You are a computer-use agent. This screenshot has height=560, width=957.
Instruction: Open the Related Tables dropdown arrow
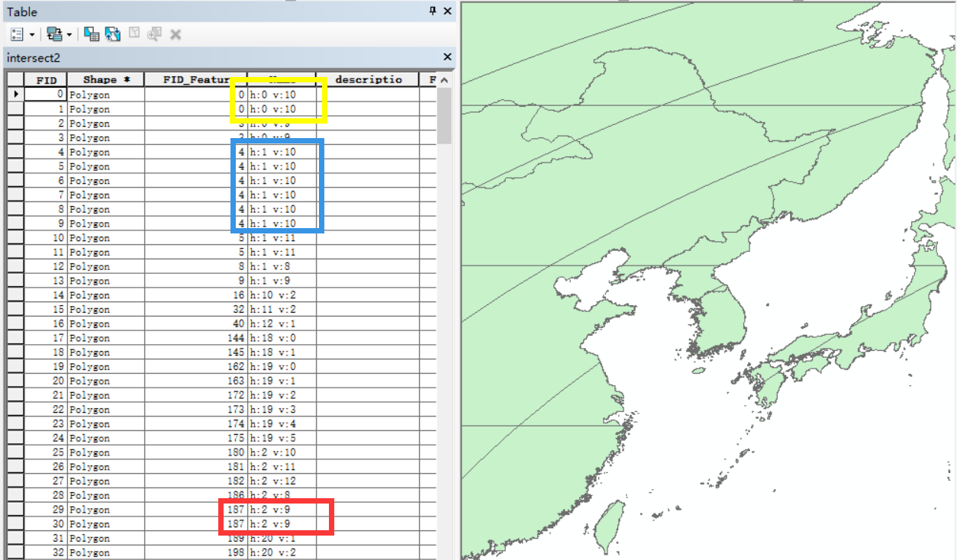point(69,34)
